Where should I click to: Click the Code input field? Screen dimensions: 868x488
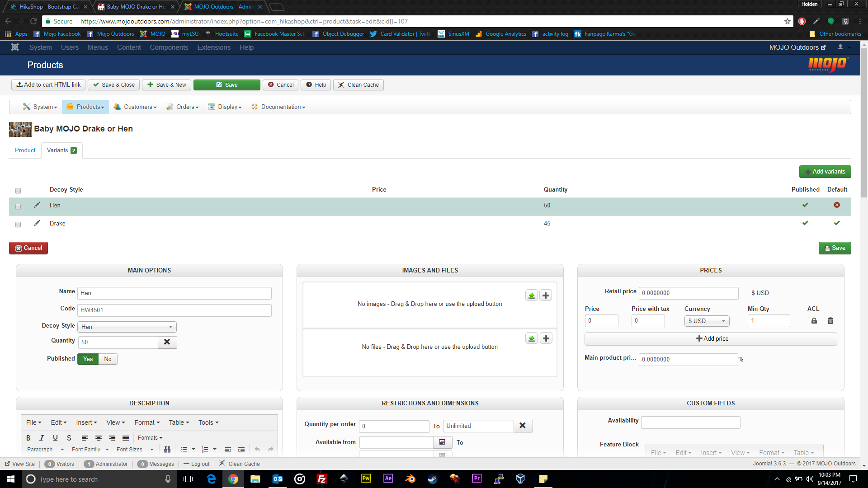(175, 310)
